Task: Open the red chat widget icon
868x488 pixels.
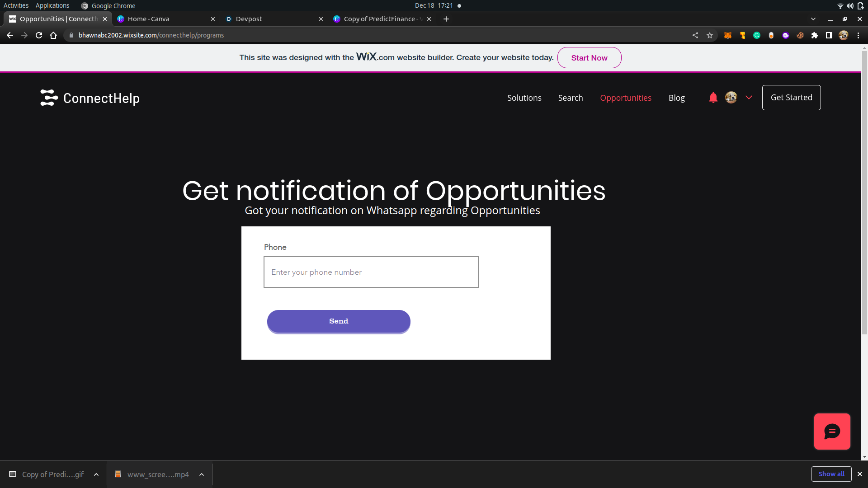Action: tap(832, 432)
